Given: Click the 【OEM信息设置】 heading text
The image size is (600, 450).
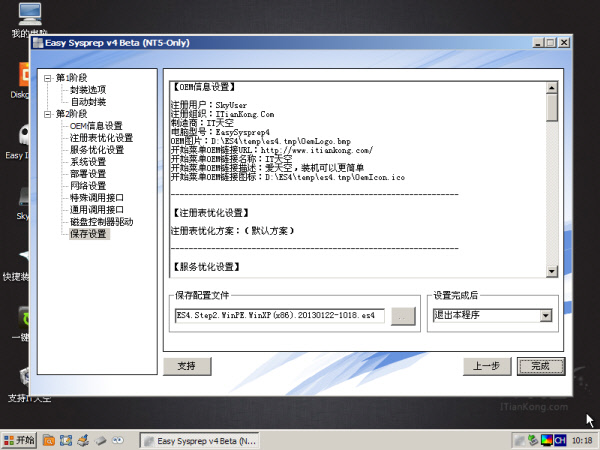Looking at the screenshot, I should [x=203, y=87].
